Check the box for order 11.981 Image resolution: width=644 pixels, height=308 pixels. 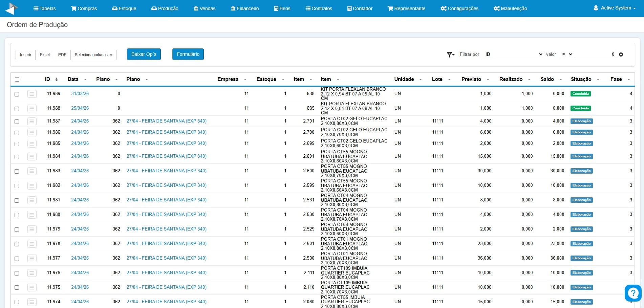coord(17,200)
